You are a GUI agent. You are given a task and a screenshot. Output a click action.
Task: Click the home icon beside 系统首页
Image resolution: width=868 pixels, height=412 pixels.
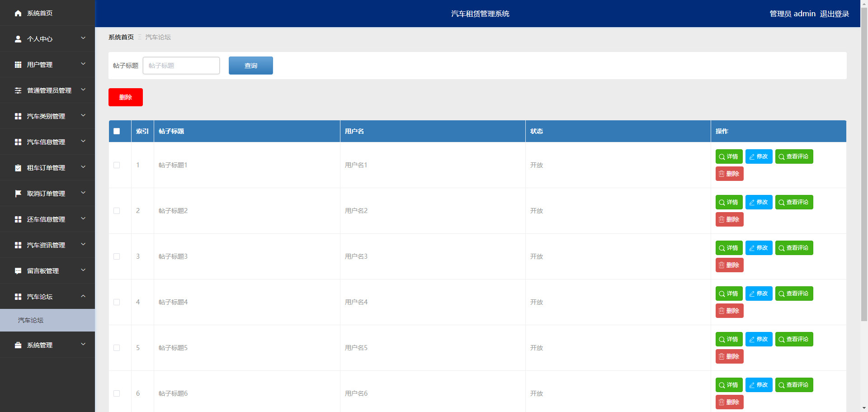click(x=18, y=13)
